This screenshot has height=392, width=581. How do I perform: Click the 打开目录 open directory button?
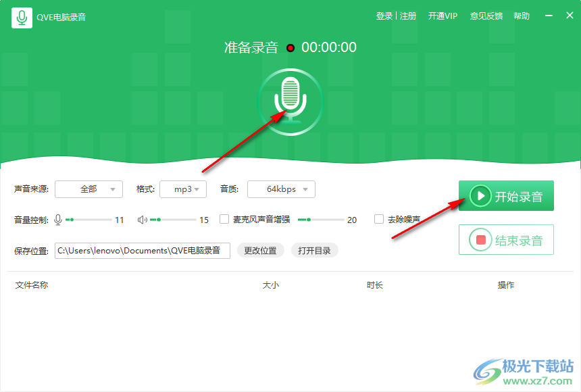314,250
